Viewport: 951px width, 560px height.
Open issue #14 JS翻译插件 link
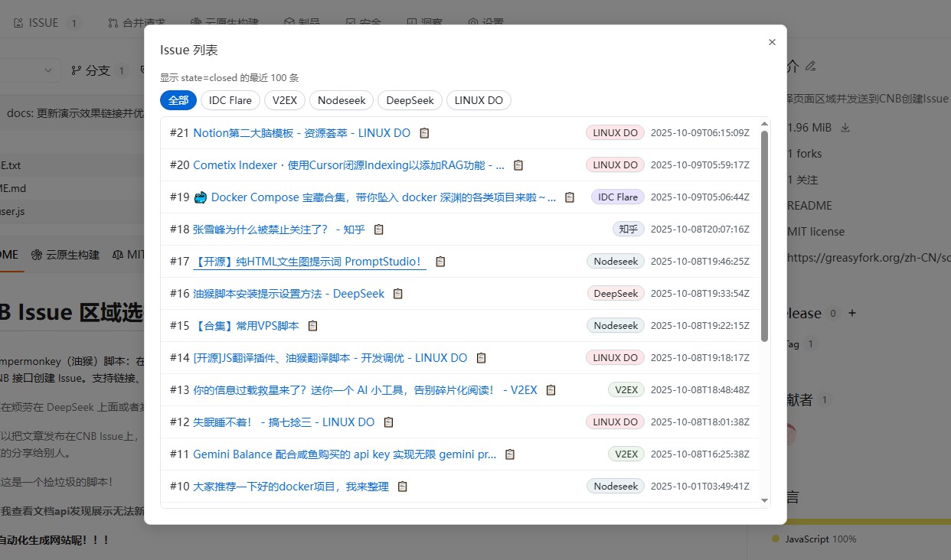point(330,358)
